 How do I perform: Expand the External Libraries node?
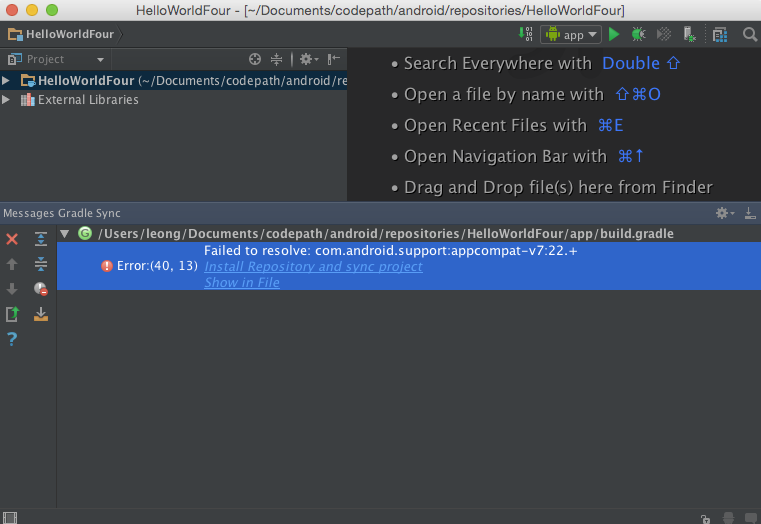pyautogui.click(x=6, y=99)
